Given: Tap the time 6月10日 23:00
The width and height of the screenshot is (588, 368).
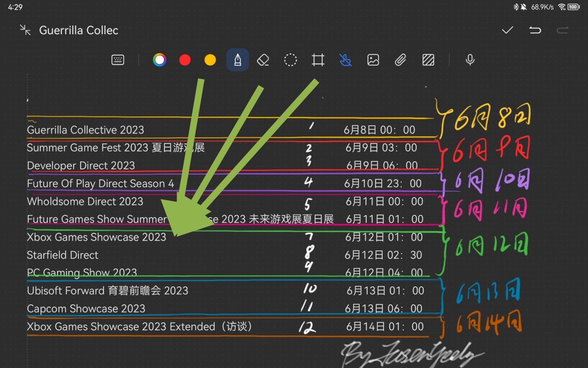Looking at the screenshot, I should pos(383,183).
